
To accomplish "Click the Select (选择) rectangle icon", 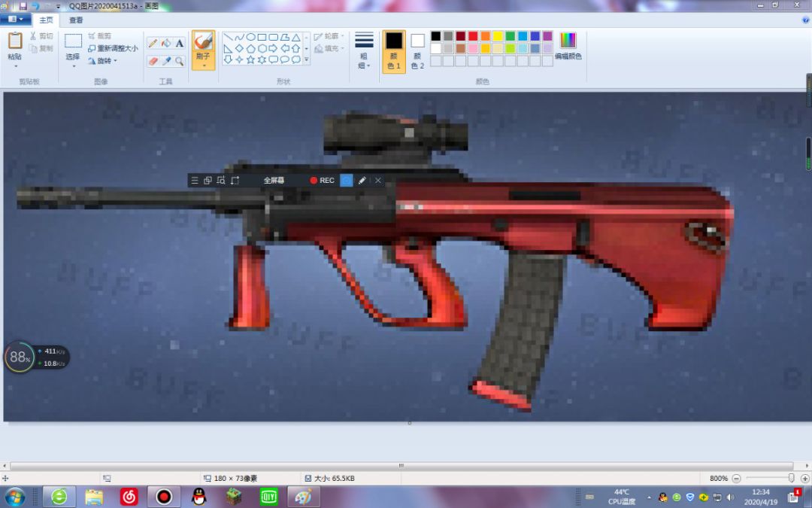I will [x=73, y=41].
